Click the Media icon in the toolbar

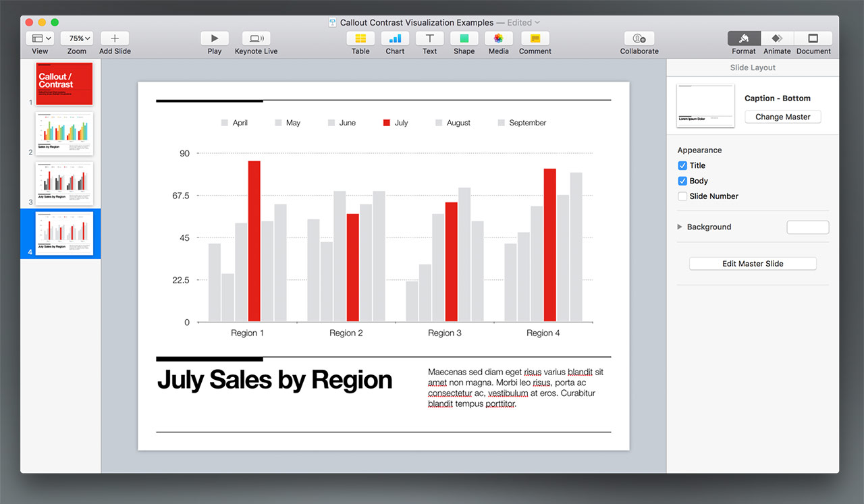tap(498, 38)
